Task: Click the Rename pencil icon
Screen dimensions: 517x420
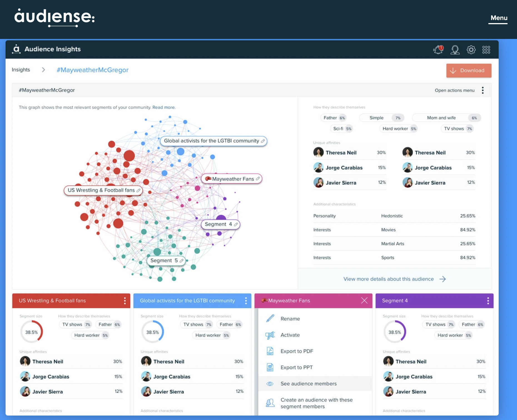Action: pos(270,318)
